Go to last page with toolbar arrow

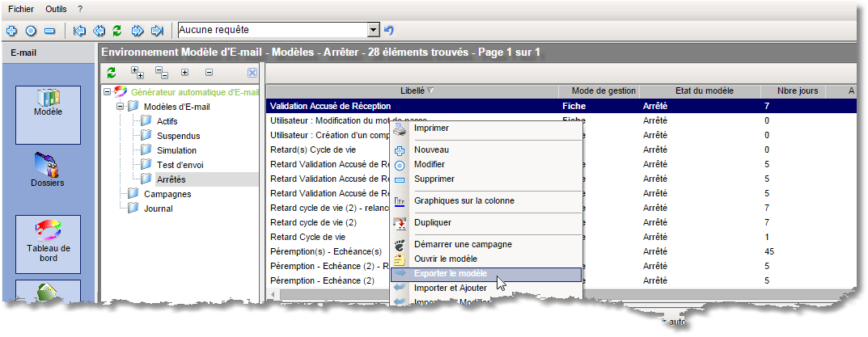click(157, 31)
